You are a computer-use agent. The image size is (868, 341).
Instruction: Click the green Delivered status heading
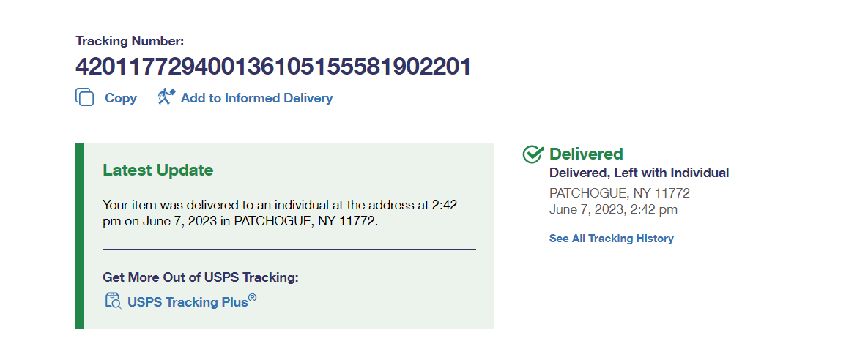586,154
